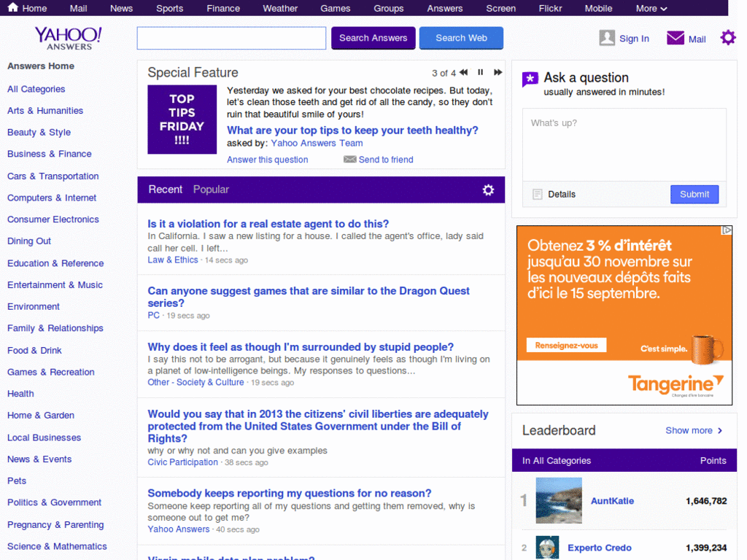Open Games in the top navigation
Viewport: 747px width, 560px height.
tap(336, 9)
